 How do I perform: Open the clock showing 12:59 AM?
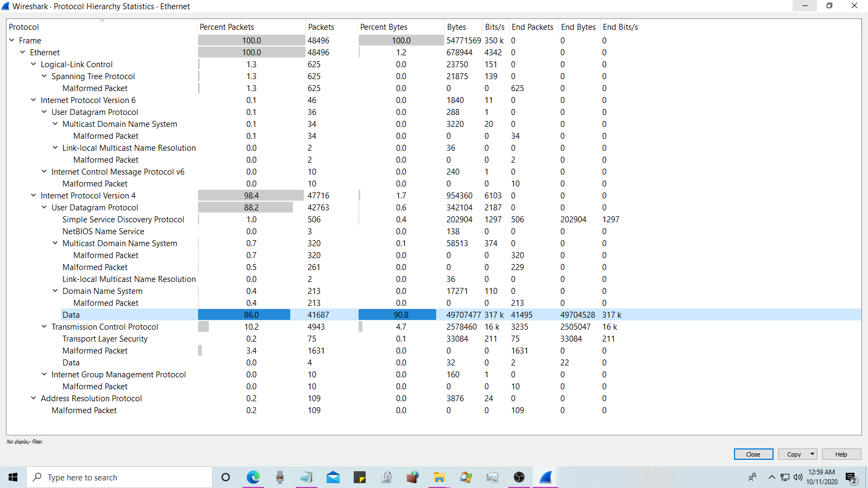(x=821, y=477)
